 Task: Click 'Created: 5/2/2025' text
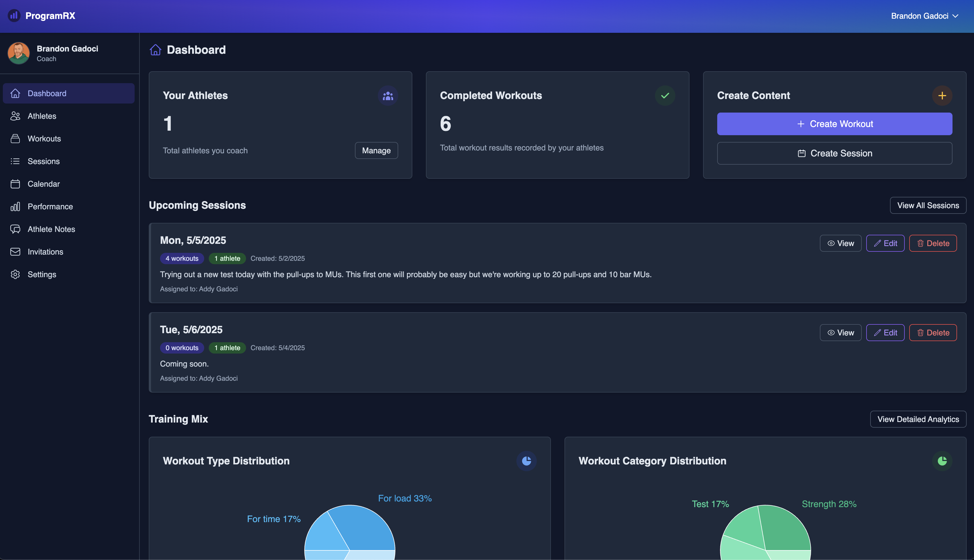(278, 259)
